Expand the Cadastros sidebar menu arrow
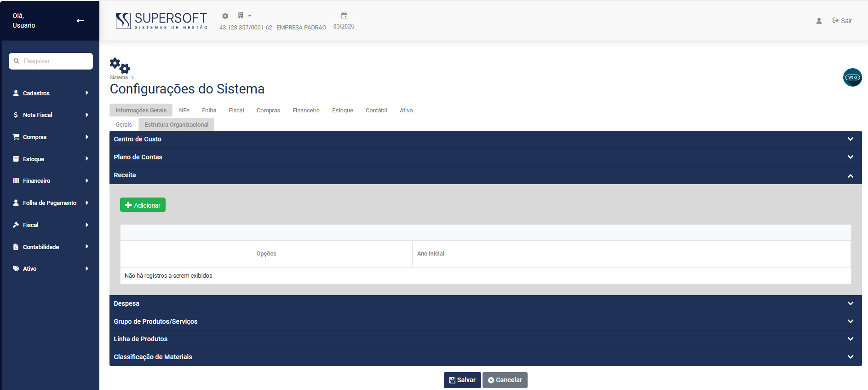The height and width of the screenshot is (390, 868). click(87, 93)
